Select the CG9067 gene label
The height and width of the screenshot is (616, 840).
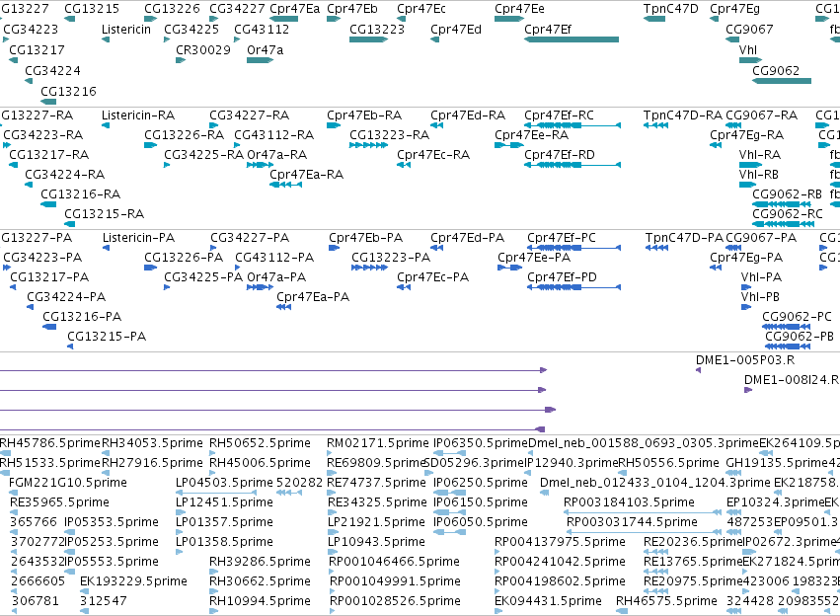(749, 30)
